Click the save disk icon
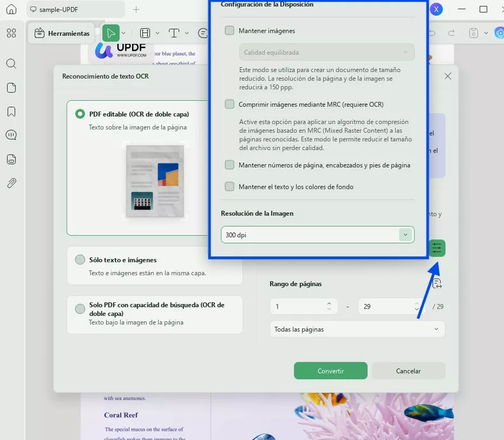 click(474, 33)
